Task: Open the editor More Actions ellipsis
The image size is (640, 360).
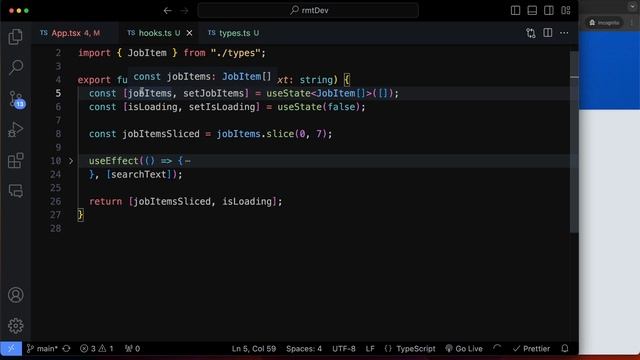Action: (564, 33)
